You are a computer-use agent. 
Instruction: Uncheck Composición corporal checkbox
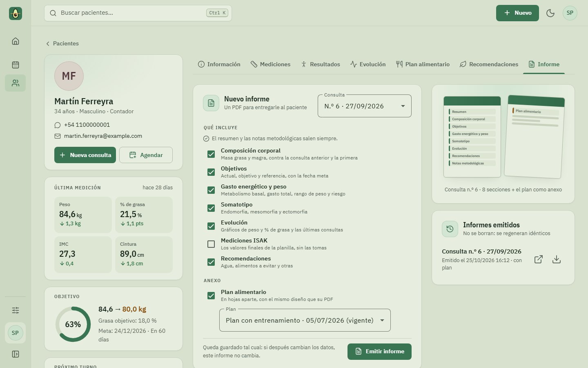pos(211,154)
